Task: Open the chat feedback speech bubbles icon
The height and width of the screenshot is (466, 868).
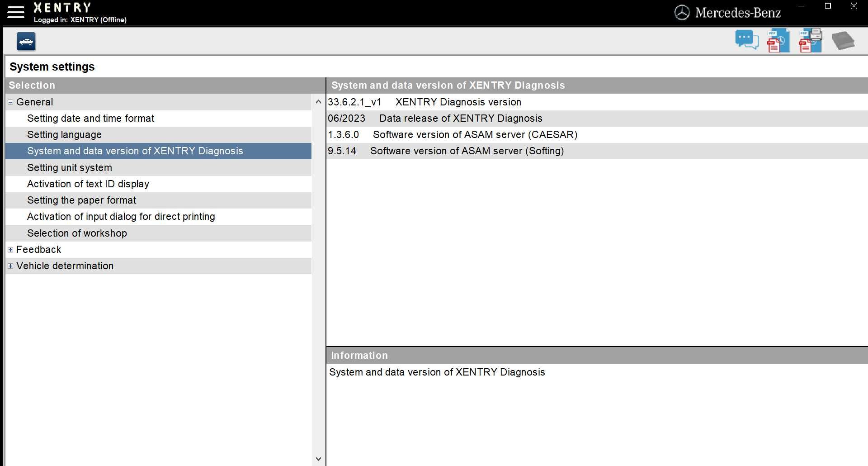Action: tap(746, 40)
